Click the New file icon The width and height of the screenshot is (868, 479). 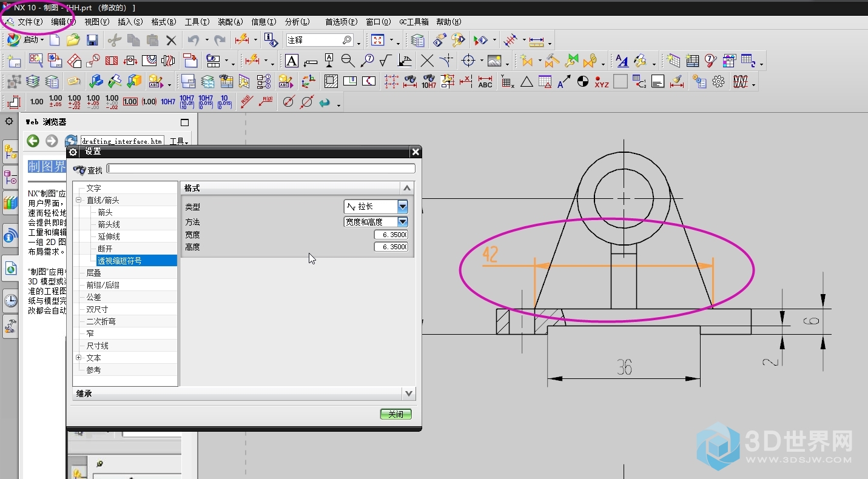click(55, 40)
